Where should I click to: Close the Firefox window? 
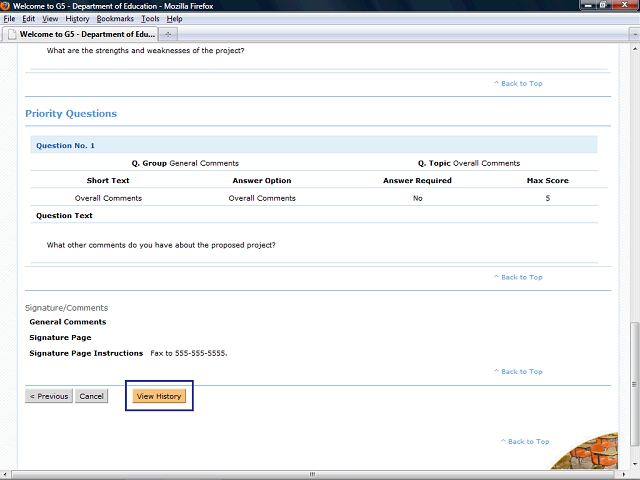625,5
